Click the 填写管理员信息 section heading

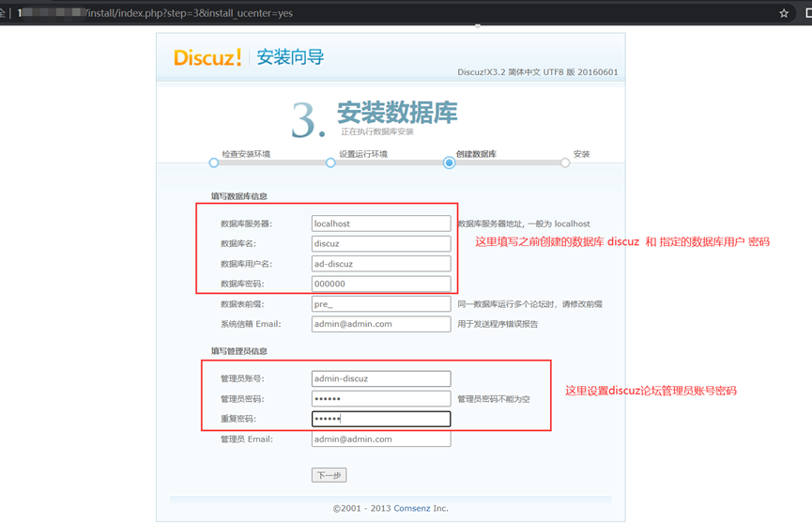238,351
